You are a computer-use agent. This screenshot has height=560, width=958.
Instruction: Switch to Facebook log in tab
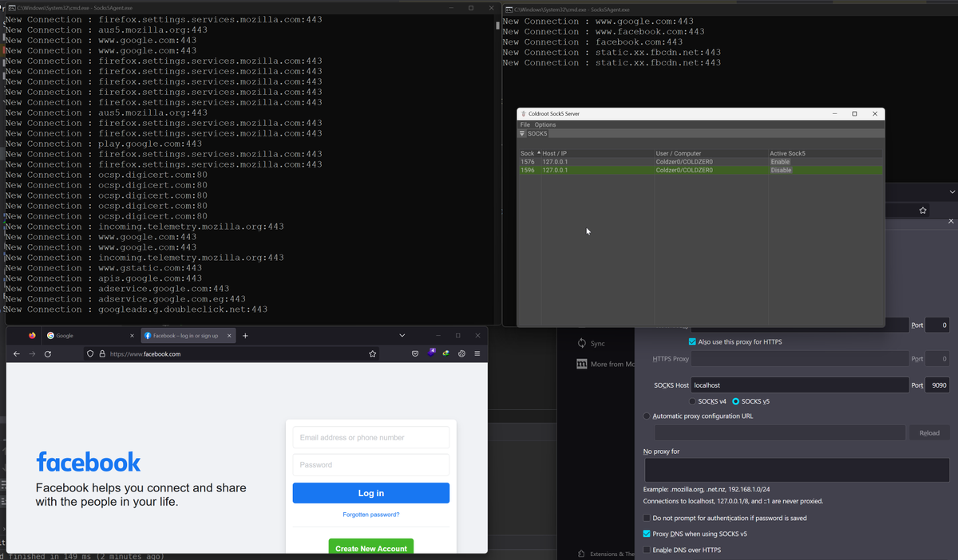188,336
